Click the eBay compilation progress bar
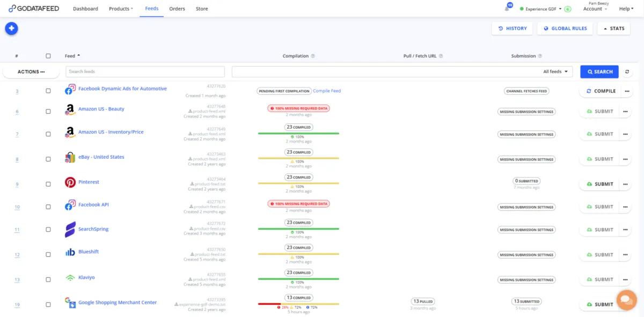The height and width of the screenshot is (317, 644). [298, 158]
